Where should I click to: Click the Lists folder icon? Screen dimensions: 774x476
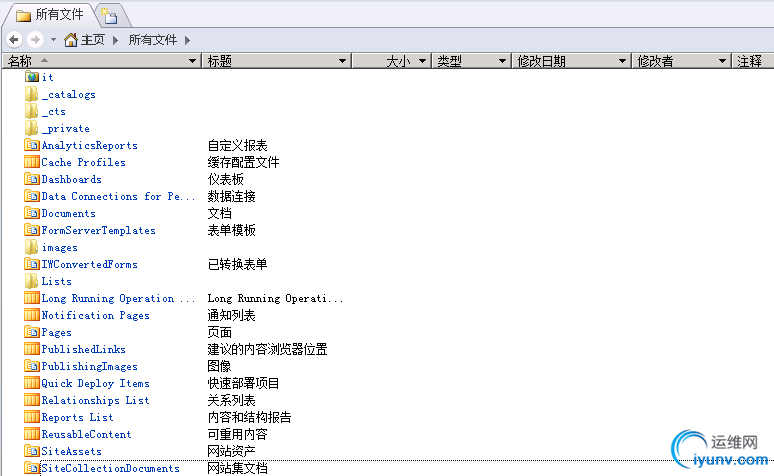click(x=31, y=281)
